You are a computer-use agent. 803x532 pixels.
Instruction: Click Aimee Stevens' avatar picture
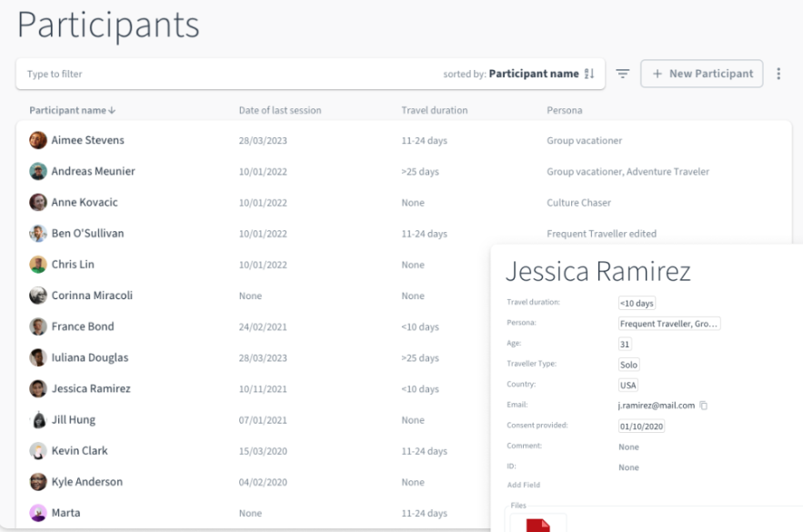click(x=38, y=140)
